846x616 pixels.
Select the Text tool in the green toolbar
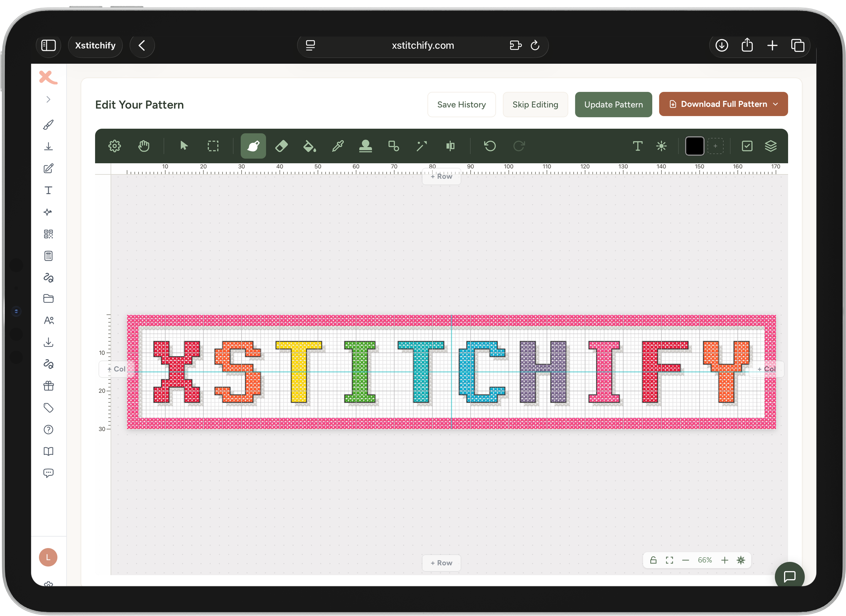pyautogui.click(x=638, y=146)
